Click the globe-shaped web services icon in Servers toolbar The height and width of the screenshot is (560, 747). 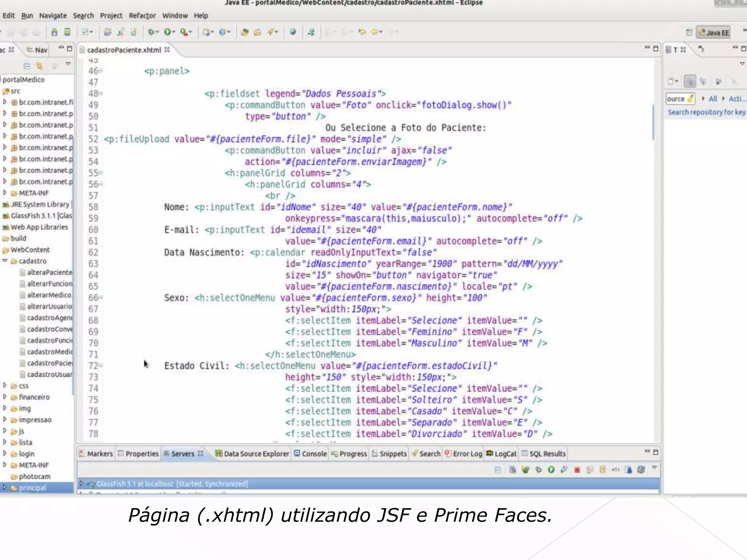coord(641,470)
